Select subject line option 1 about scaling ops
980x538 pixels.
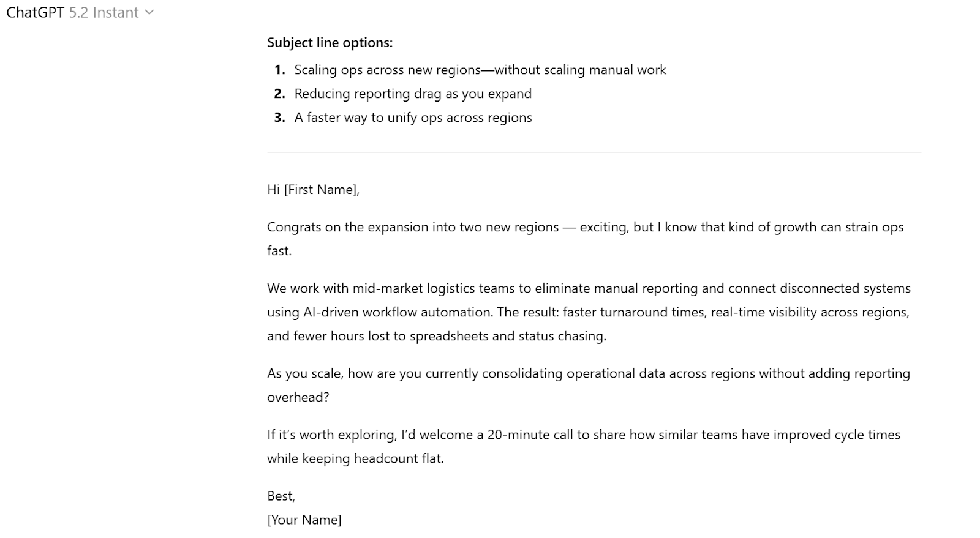tap(480, 70)
